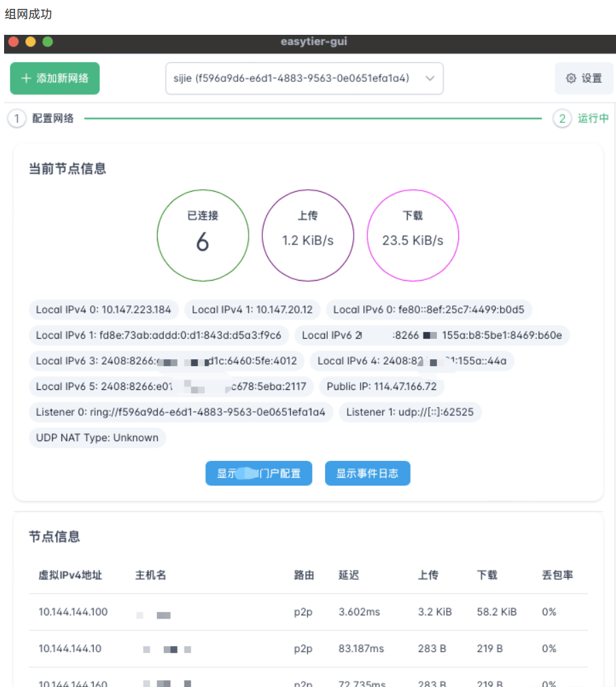Image resolution: width=616 pixels, height=687 pixels.
Task: Click the Listener 1 udp chip
Action: [410, 412]
